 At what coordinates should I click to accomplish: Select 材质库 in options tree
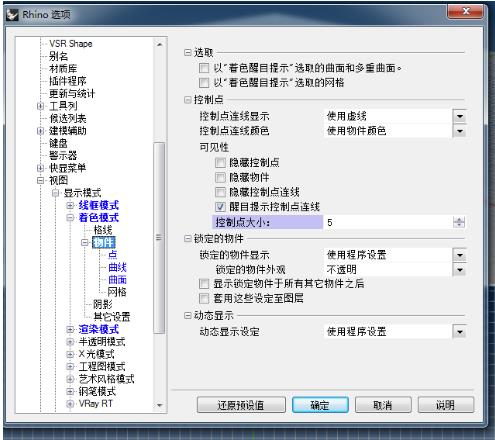tap(63, 69)
